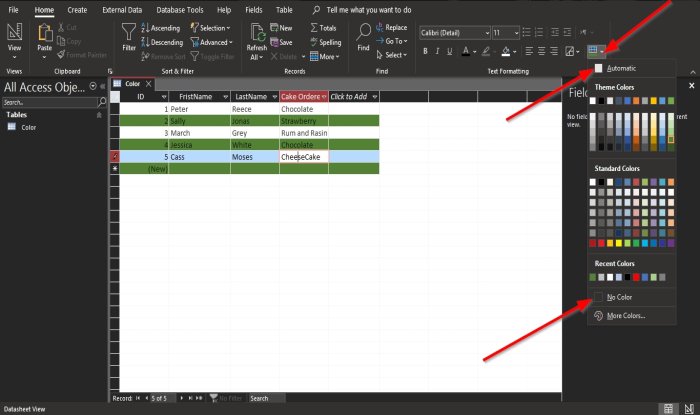The width and height of the screenshot is (700, 415).
Task: Toggle underline formatting
Action: point(450,51)
